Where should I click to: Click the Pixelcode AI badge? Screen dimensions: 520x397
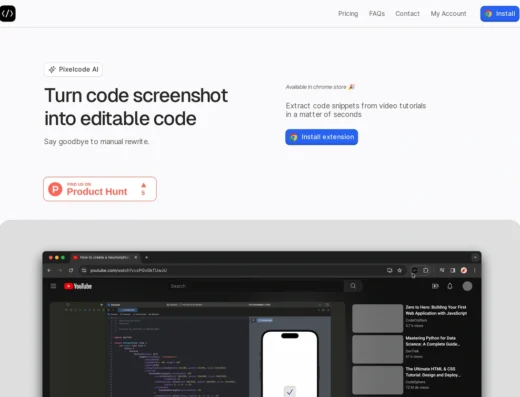(73, 69)
